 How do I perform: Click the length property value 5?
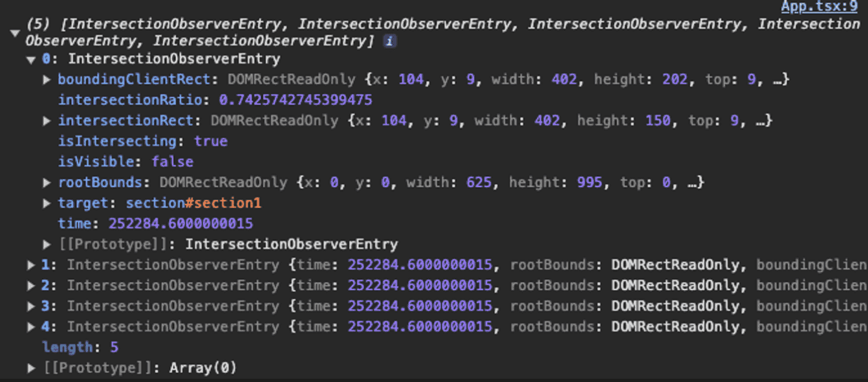pyautogui.click(x=114, y=348)
